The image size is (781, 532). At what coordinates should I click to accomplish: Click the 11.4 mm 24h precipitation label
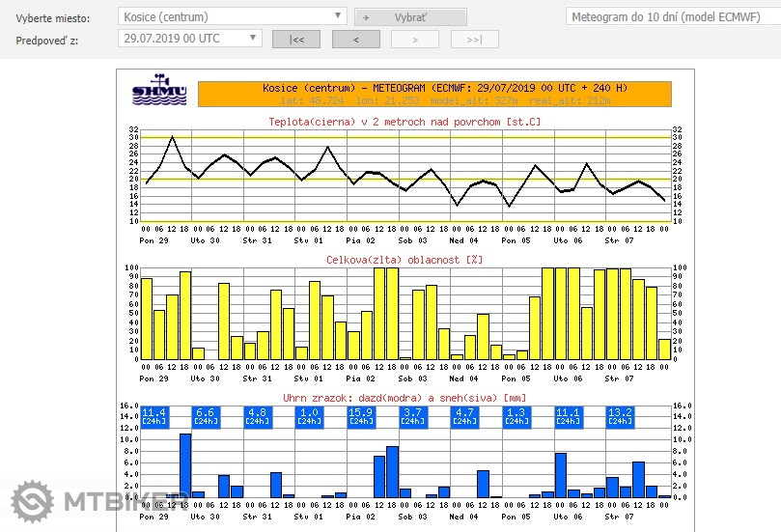coord(154,416)
